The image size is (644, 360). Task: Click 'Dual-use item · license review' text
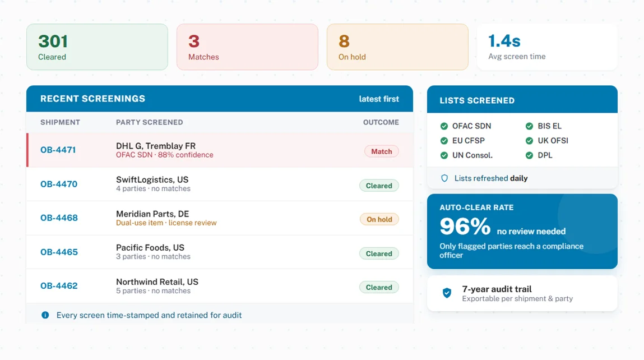[x=166, y=223]
